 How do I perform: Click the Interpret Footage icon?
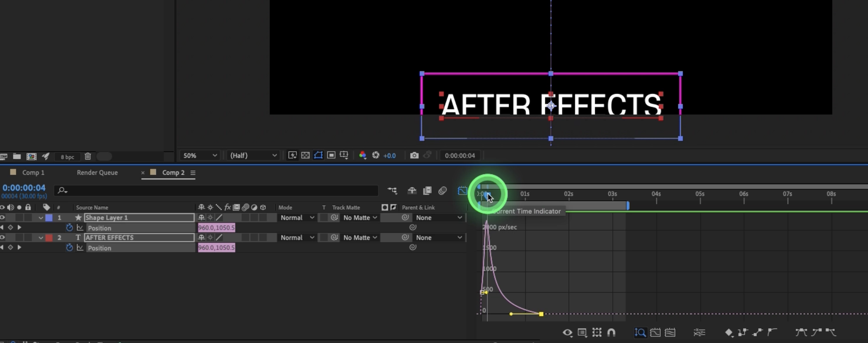coord(4,156)
